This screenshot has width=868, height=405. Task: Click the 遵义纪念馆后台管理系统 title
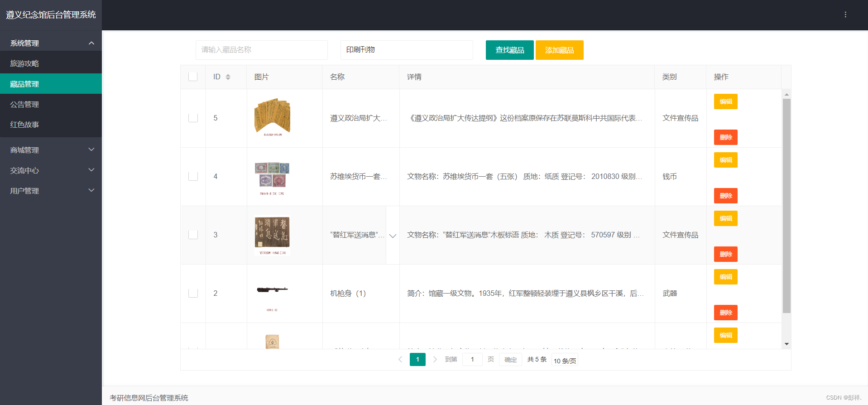[x=51, y=14]
